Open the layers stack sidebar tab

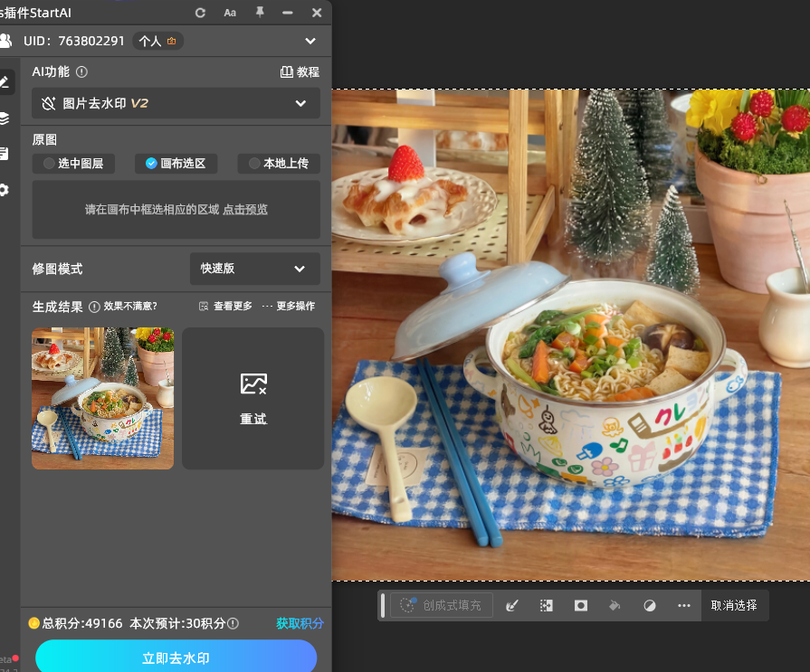click(x=5, y=118)
